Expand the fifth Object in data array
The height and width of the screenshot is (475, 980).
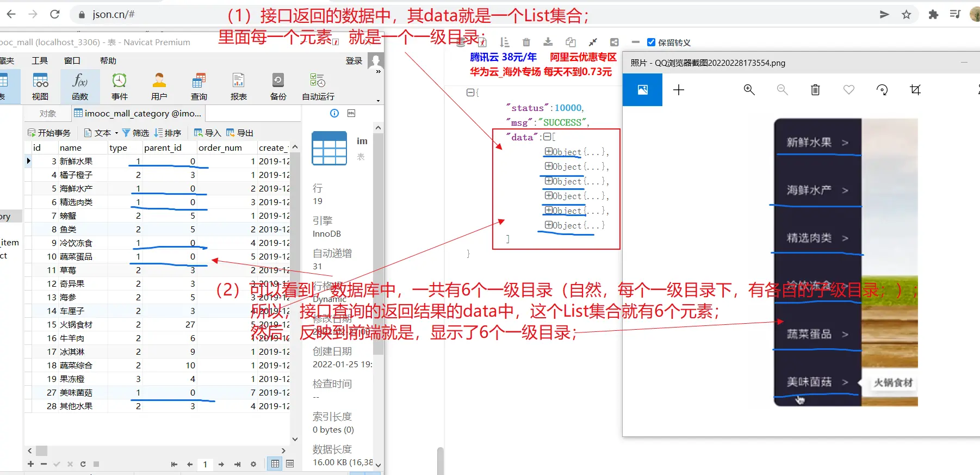(549, 210)
